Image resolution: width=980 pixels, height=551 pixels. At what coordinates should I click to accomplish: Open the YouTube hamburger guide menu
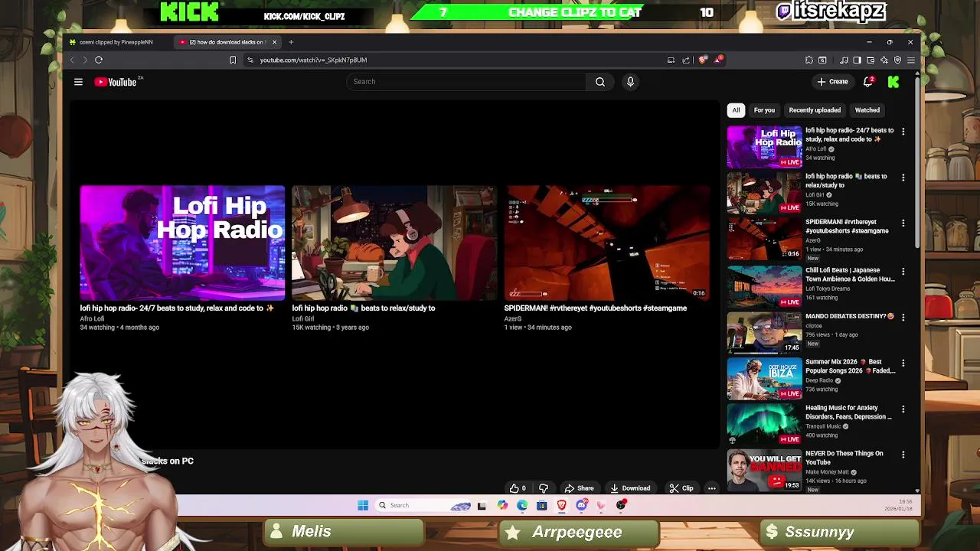78,82
